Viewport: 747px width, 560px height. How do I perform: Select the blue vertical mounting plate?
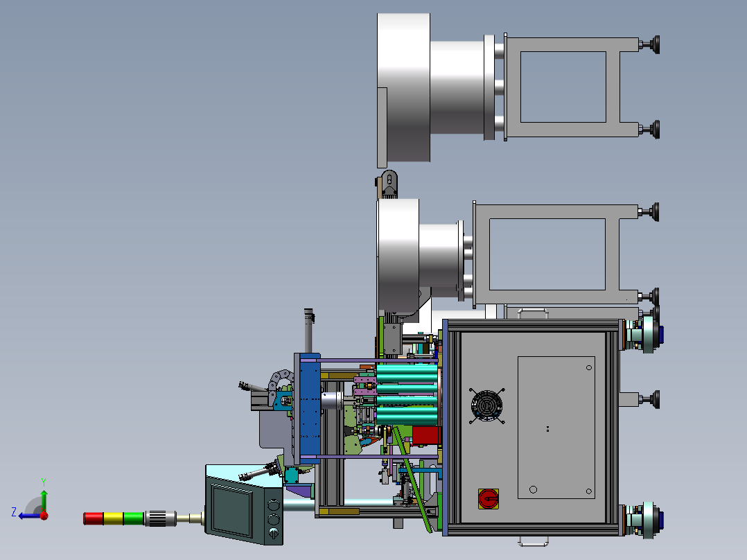(x=310, y=408)
